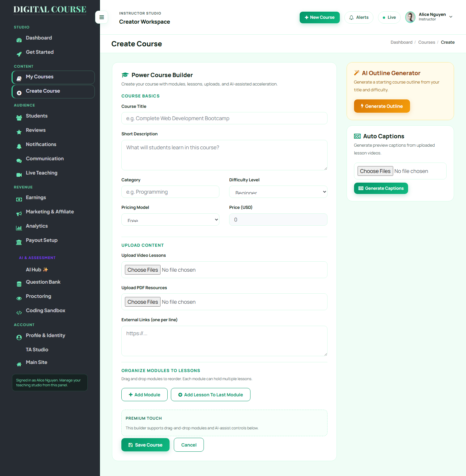Toggle the sidebar with hamburger icon
The height and width of the screenshot is (476, 466).
point(102,17)
